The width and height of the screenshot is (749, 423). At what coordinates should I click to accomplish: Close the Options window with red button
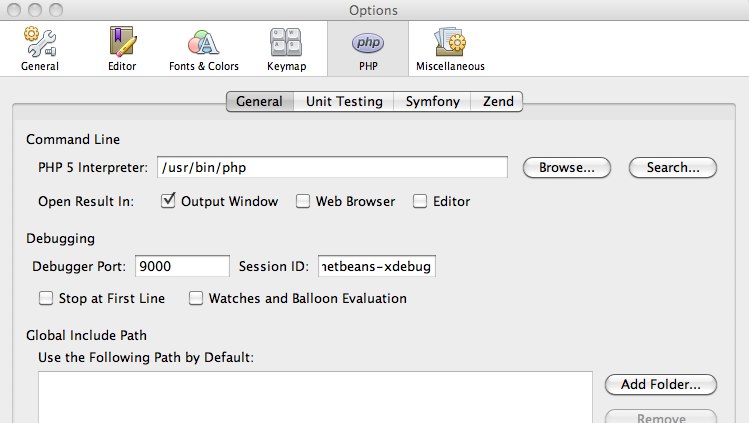point(13,11)
